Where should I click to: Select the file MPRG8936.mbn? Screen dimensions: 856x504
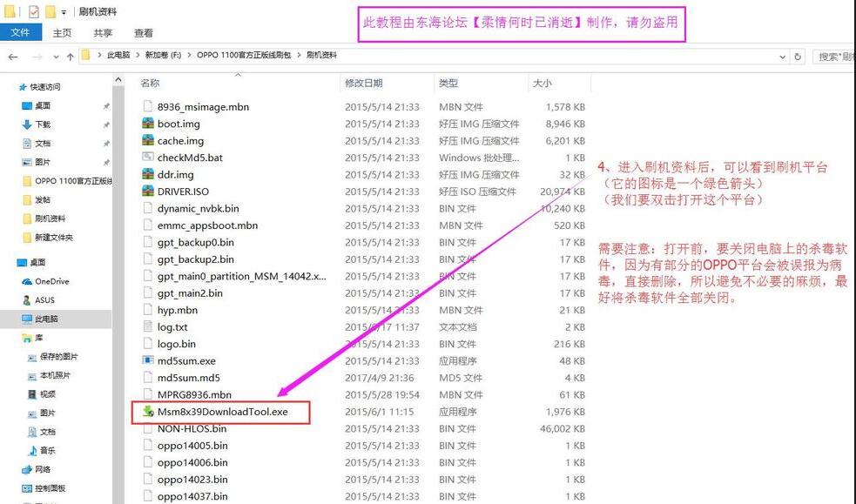point(194,394)
